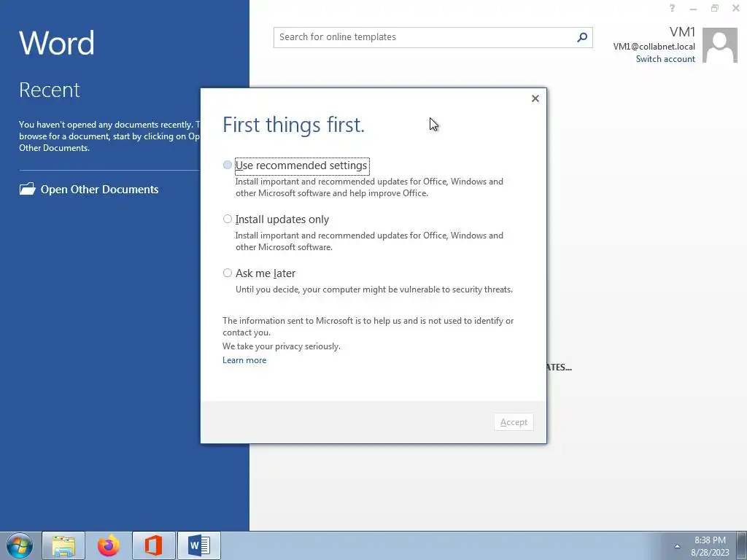Open the Windows Start menu orb
The height and width of the screenshot is (560, 747).
(20, 545)
